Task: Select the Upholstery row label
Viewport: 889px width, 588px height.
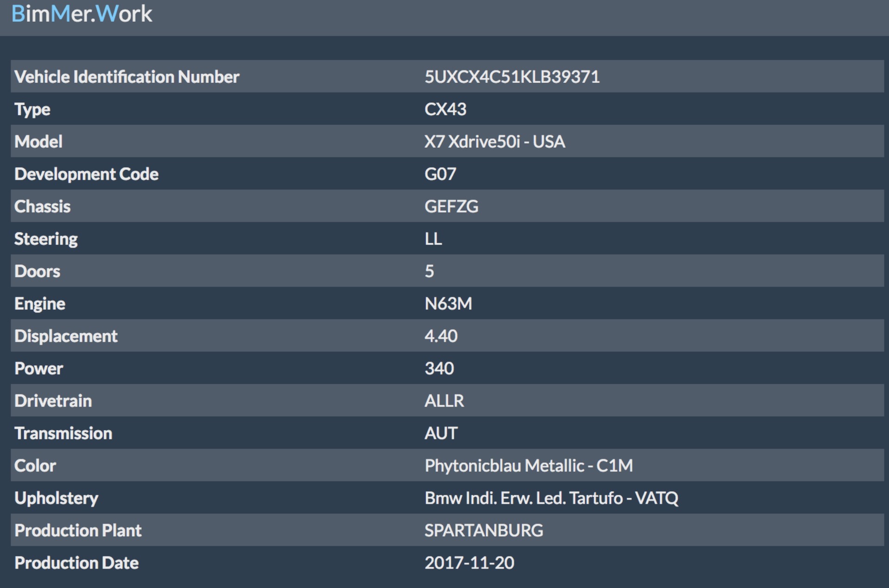Action: (x=56, y=498)
